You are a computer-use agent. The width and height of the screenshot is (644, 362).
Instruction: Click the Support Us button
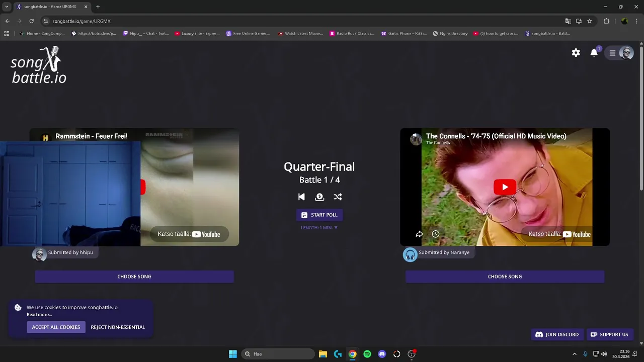click(609, 334)
